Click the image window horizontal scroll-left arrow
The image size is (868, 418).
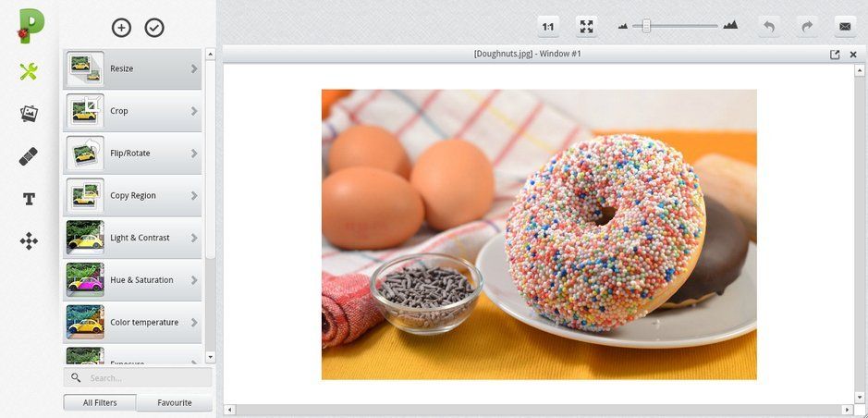pyautogui.click(x=229, y=411)
